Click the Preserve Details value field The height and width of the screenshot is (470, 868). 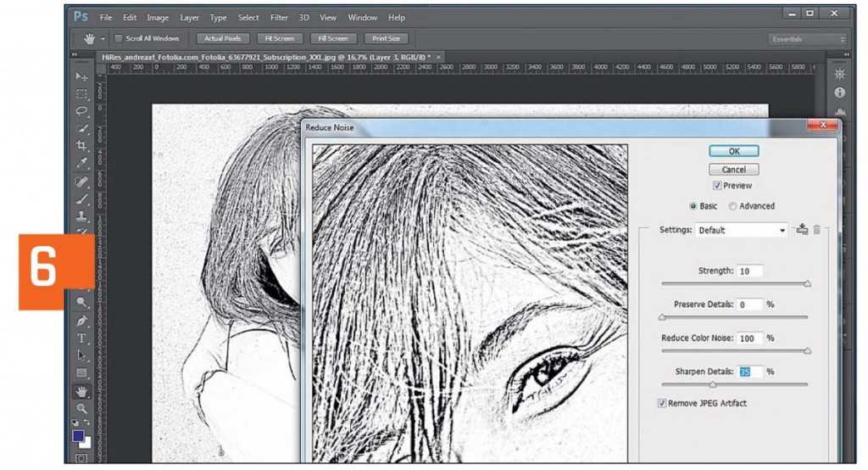(x=749, y=305)
